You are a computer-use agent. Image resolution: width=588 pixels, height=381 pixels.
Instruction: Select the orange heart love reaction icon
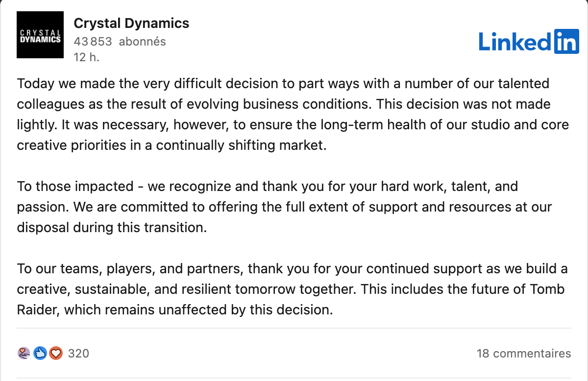(56, 353)
